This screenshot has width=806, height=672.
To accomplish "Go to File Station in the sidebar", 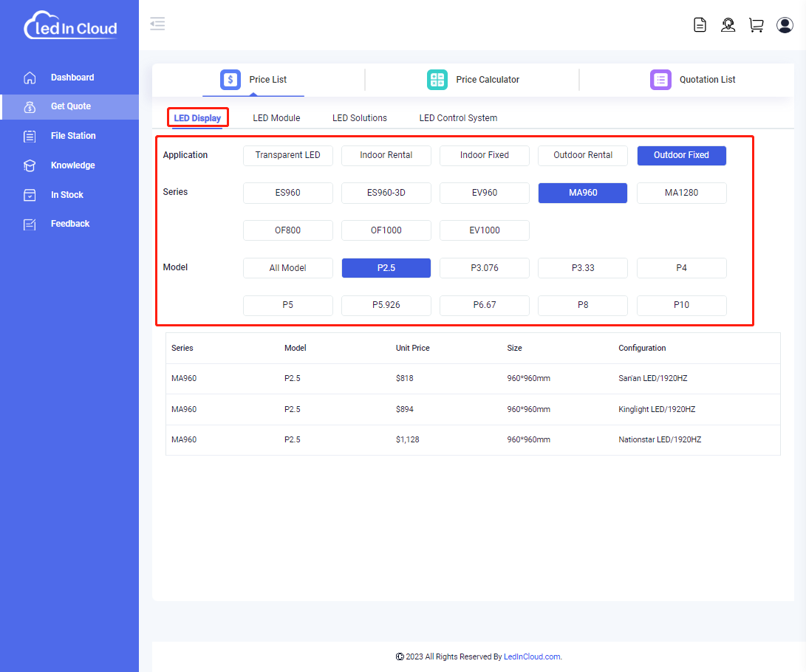I will click(72, 136).
